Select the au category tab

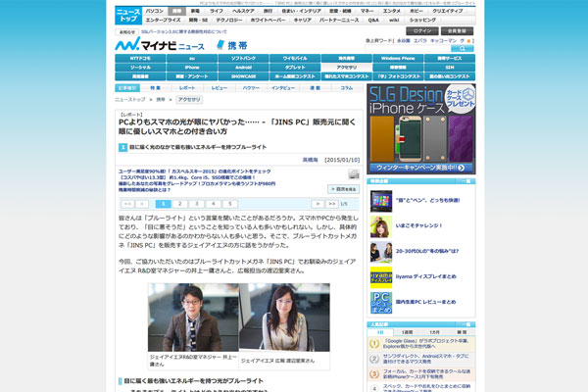click(x=192, y=59)
